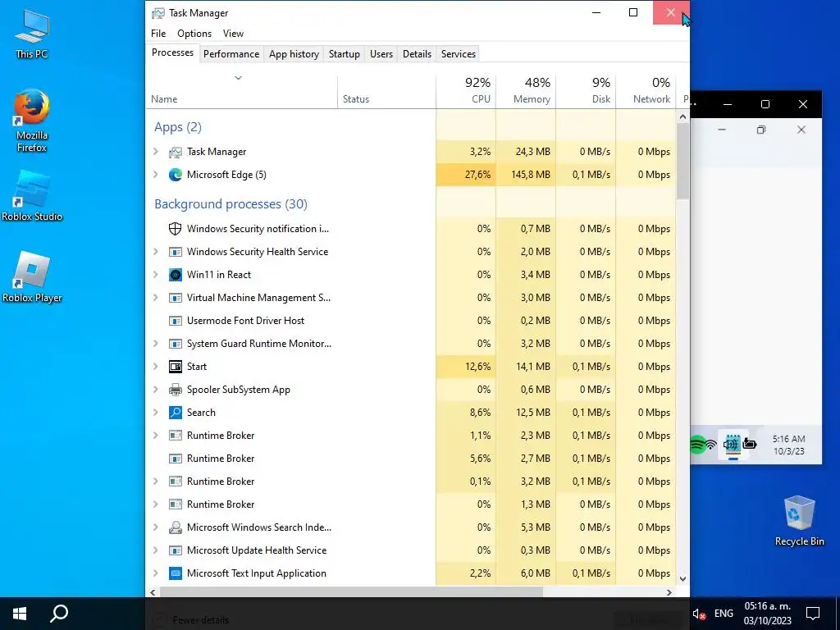This screenshot has width=840, height=630.
Task: Click the Microsoft Update Health Service icon
Action: click(x=176, y=550)
